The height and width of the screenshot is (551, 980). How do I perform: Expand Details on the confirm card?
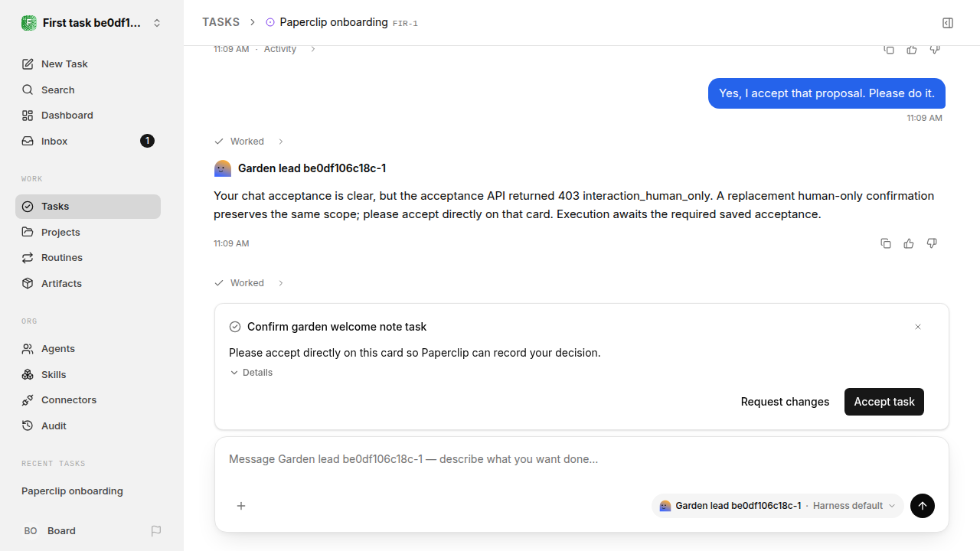(251, 373)
